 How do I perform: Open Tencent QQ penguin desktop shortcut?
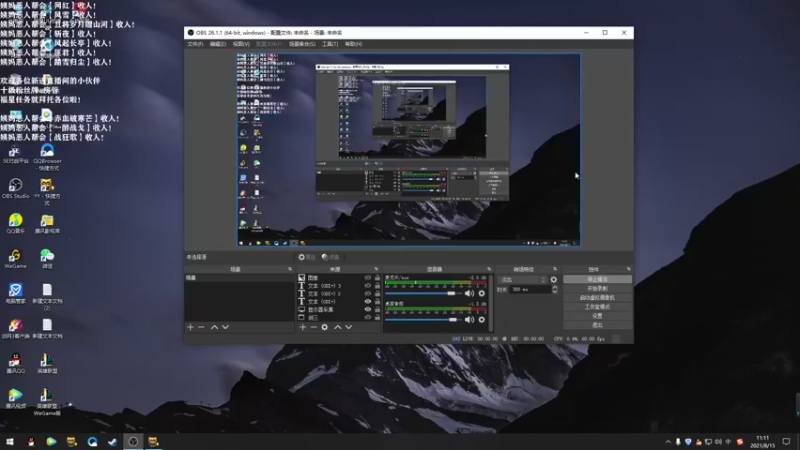[x=15, y=363]
